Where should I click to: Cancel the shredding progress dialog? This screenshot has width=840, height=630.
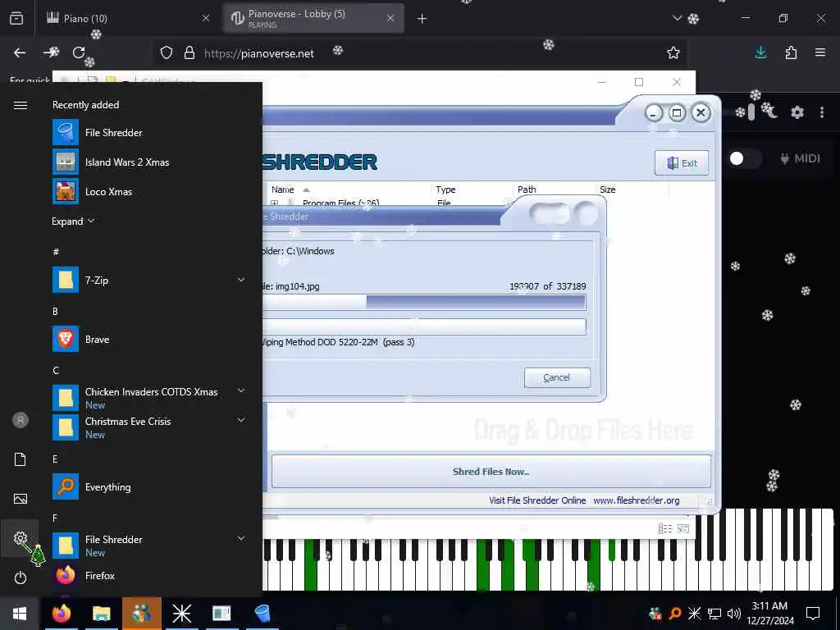(x=557, y=377)
